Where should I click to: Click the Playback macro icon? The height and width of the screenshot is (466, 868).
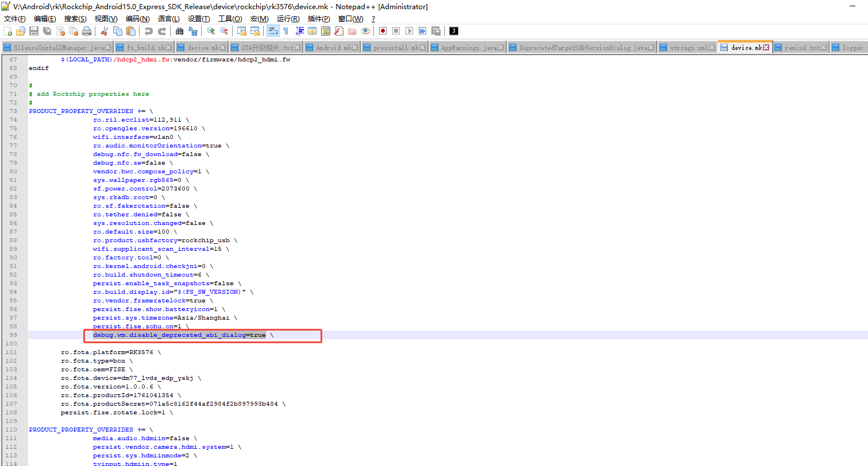[409, 31]
